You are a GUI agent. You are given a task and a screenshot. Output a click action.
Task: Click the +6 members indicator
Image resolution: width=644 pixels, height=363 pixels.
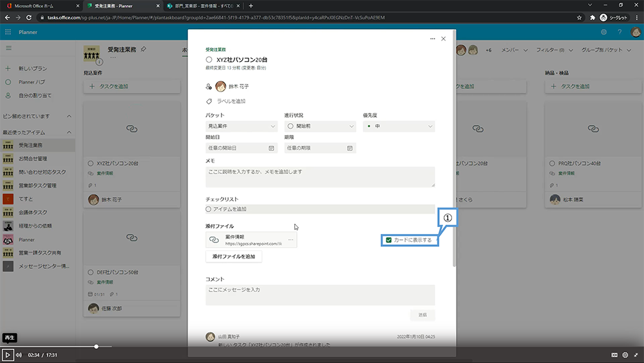(x=488, y=50)
